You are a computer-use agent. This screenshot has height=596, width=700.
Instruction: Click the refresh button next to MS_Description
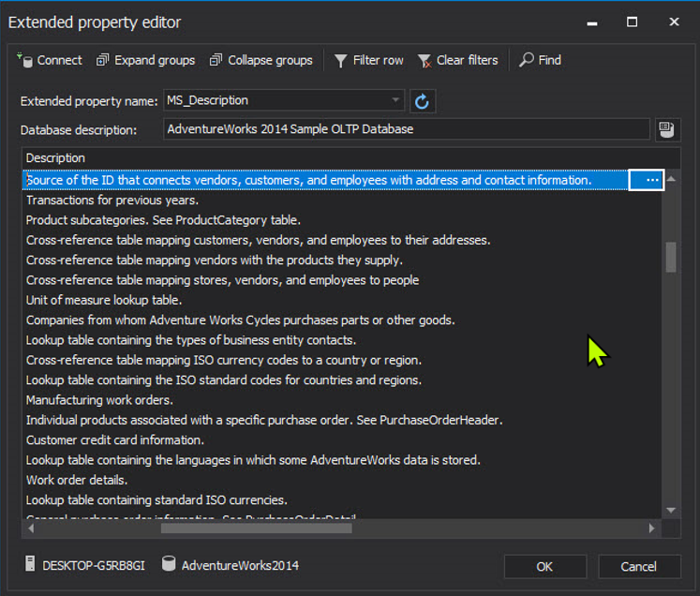tap(423, 101)
